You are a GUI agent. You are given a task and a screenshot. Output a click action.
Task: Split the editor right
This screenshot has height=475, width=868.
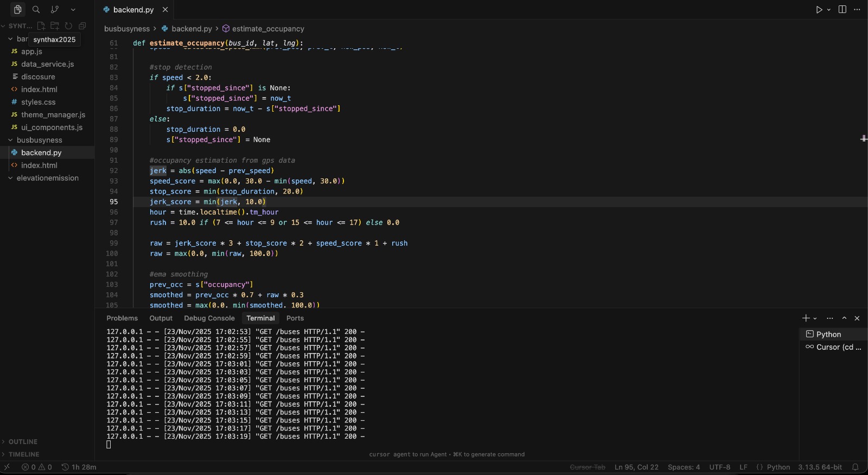tap(843, 9)
